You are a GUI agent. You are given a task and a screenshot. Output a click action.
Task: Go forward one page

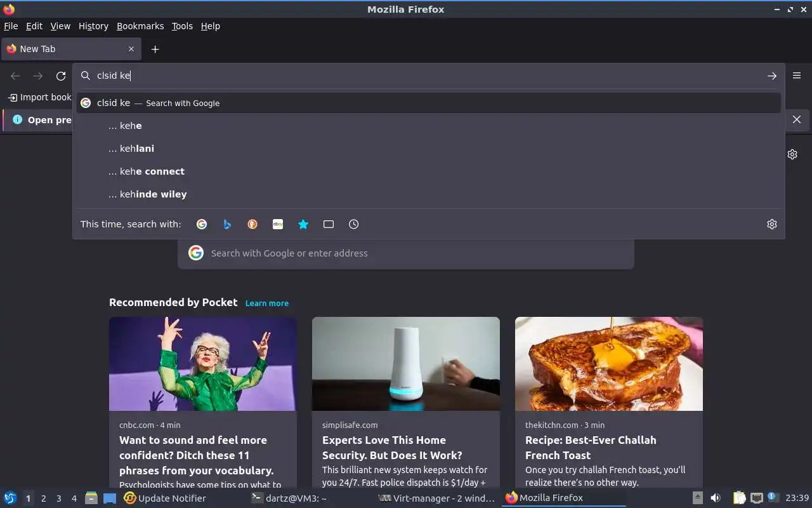click(x=38, y=76)
